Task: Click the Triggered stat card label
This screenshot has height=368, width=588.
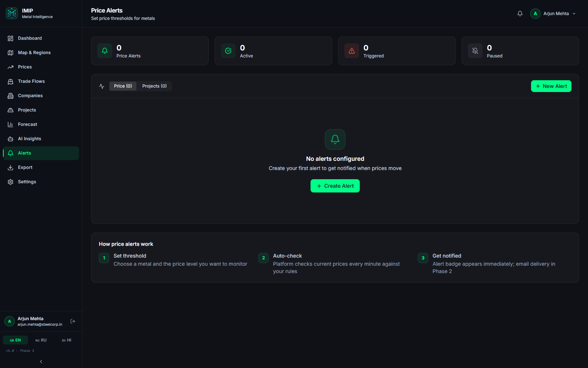Action: (373, 56)
